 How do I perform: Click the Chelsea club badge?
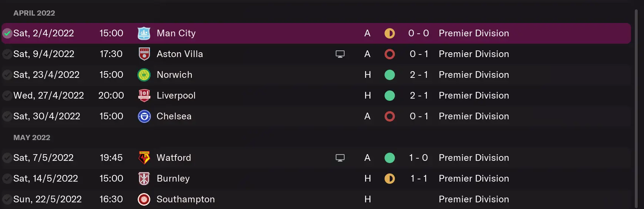(x=144, y=116)
